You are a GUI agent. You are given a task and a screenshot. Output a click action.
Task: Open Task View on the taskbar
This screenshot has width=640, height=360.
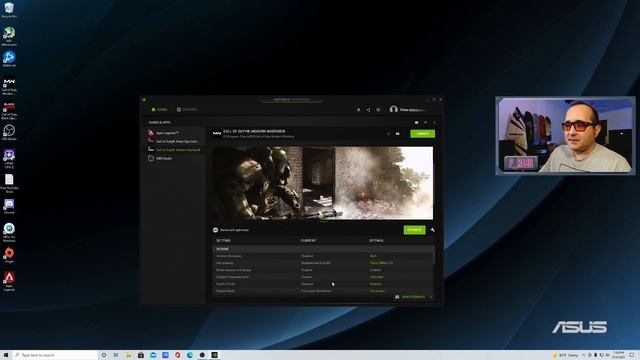click(116, 355)
